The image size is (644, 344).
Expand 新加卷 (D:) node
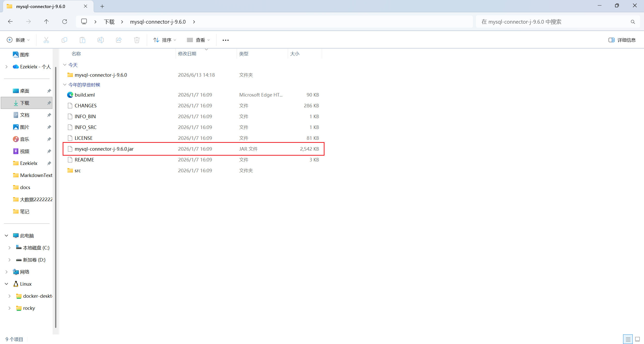point(10,260)
